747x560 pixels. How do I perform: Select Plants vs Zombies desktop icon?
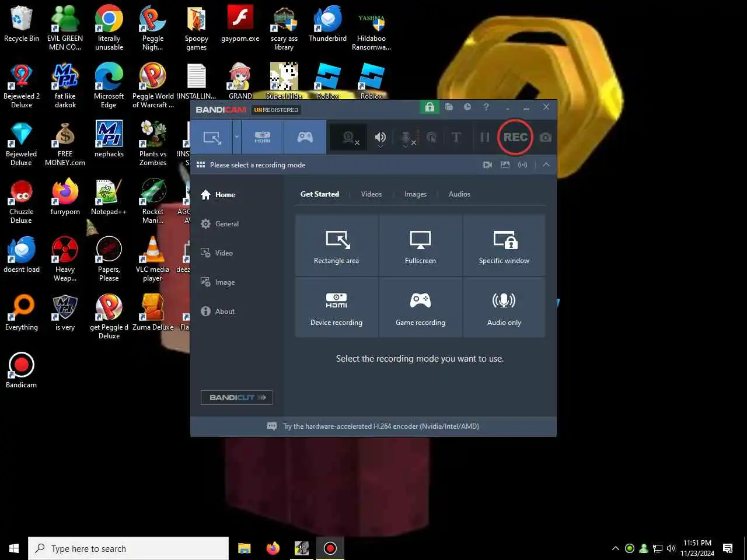(x=153, y=143)
